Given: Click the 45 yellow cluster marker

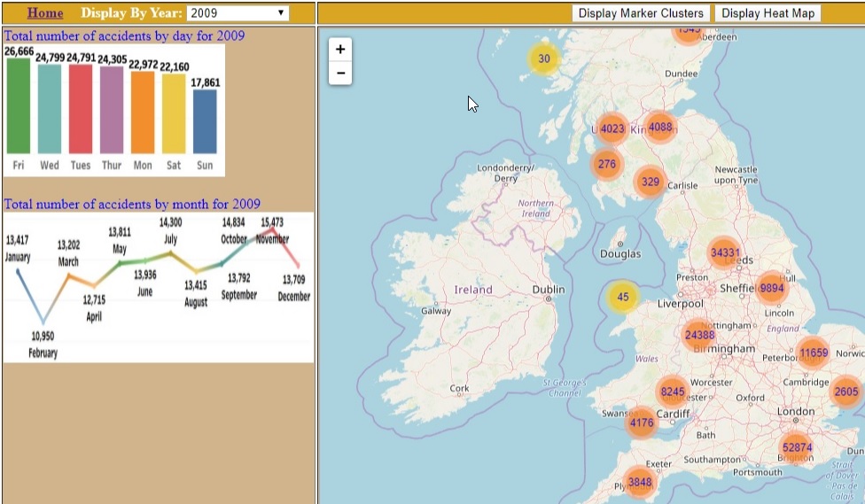Looking at the screenshot, I should coord(623,297).
